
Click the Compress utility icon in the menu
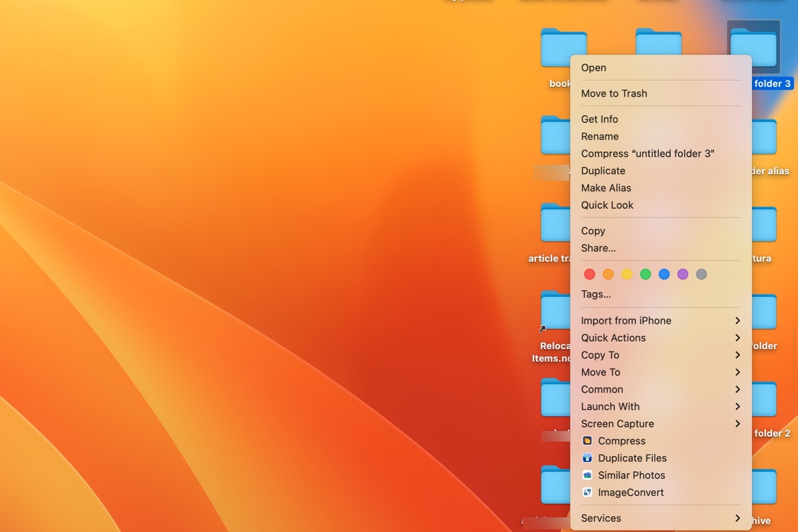(588, 440)
